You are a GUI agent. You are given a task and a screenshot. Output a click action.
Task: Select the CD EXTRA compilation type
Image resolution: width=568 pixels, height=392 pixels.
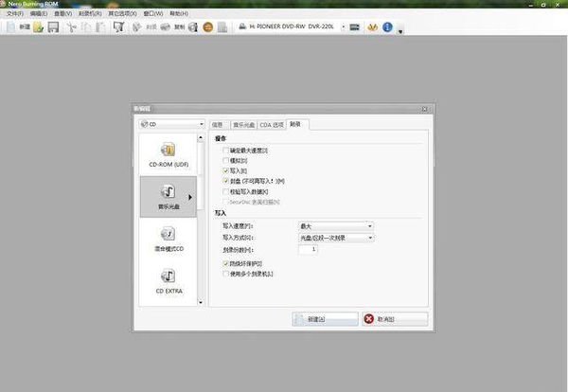click(169, 281)
